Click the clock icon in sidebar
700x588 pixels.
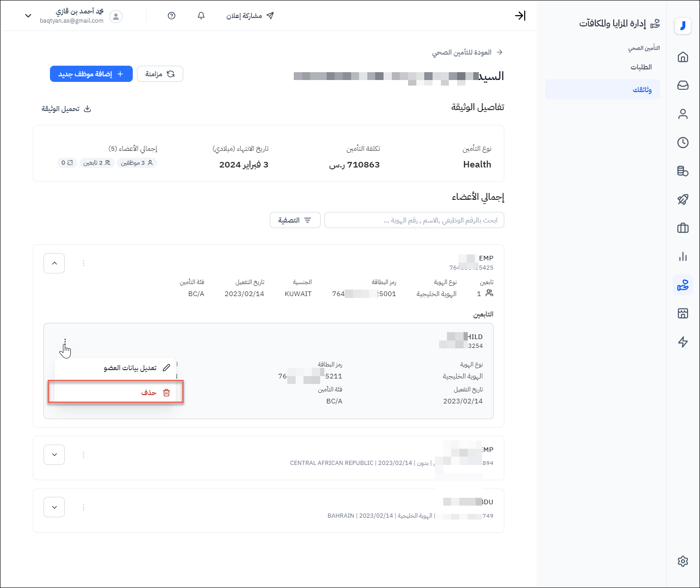pos(682,142)
